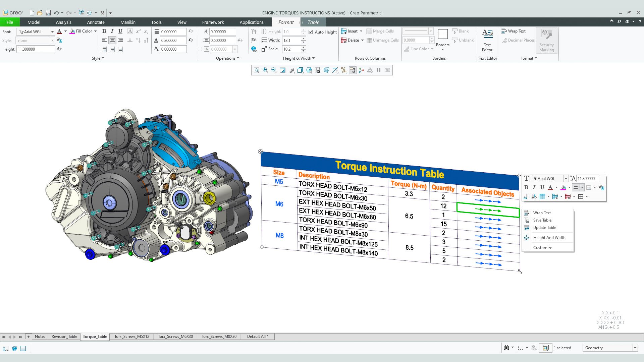Click the Fill Color swatch button
This screenshot has height=362, width=644.
coord(72,31)
